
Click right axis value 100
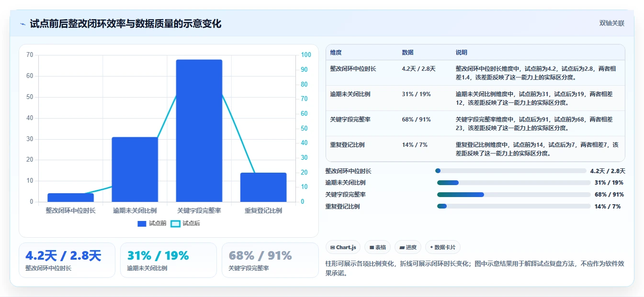tap(306, 55)
